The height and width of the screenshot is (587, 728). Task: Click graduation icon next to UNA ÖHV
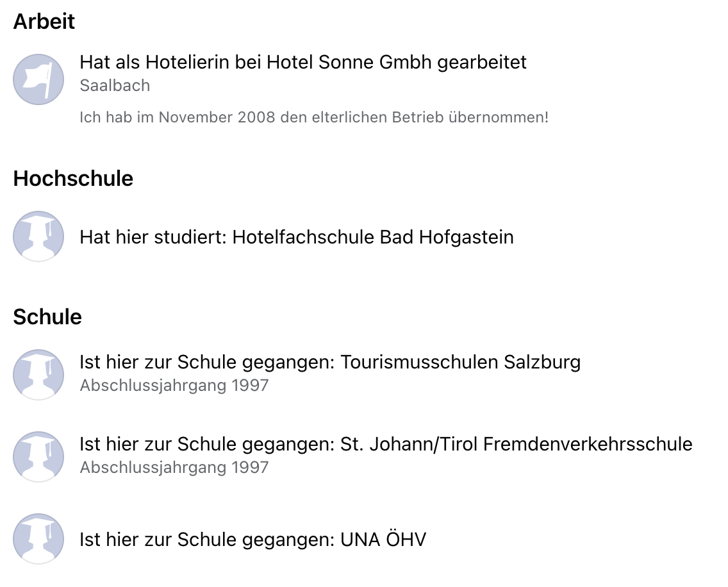[38, 539]
